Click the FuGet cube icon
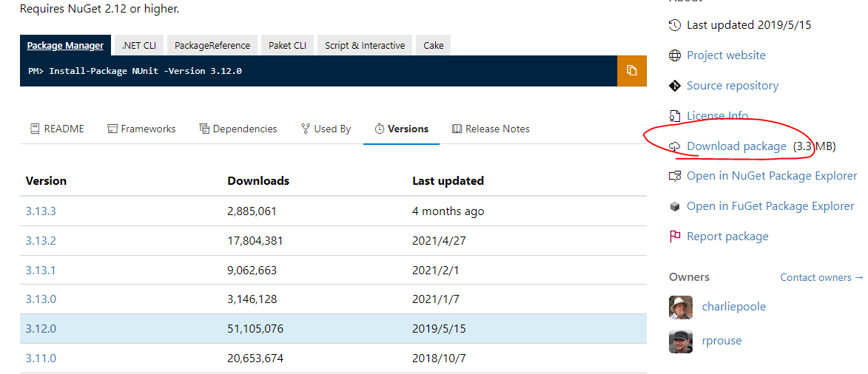 click(674, 206)
